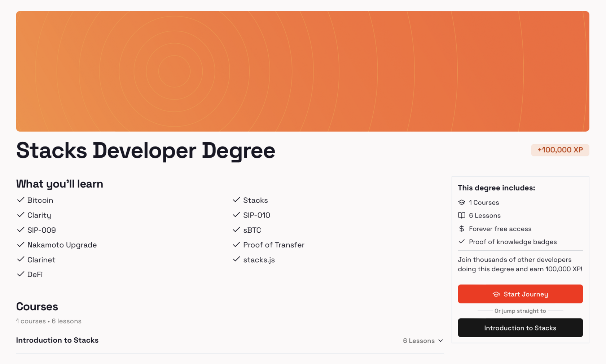
Task: Select the What you'll learn section header
Action: (x=59, y=184)
